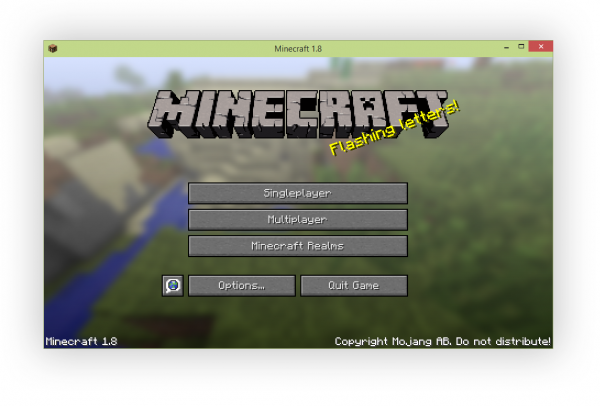
Task: Maximize the Minecraft 1.8 window
Action: click(521, 47)
